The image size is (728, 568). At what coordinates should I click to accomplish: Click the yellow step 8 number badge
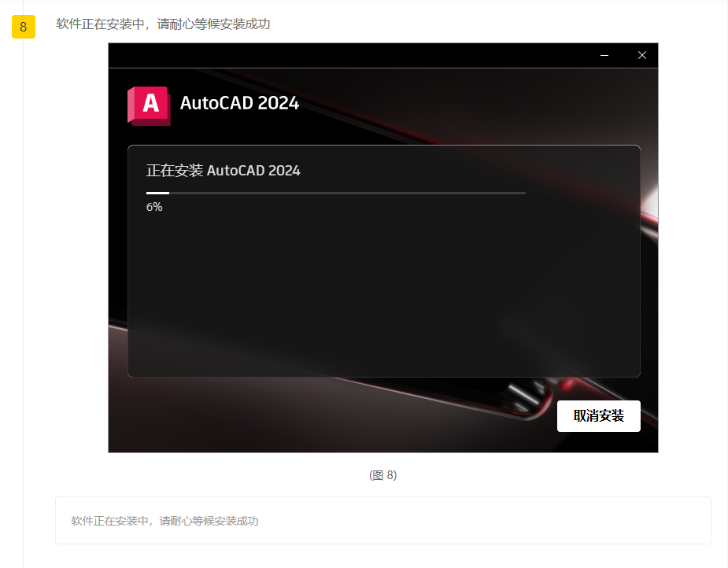click(x=23, y=27)
